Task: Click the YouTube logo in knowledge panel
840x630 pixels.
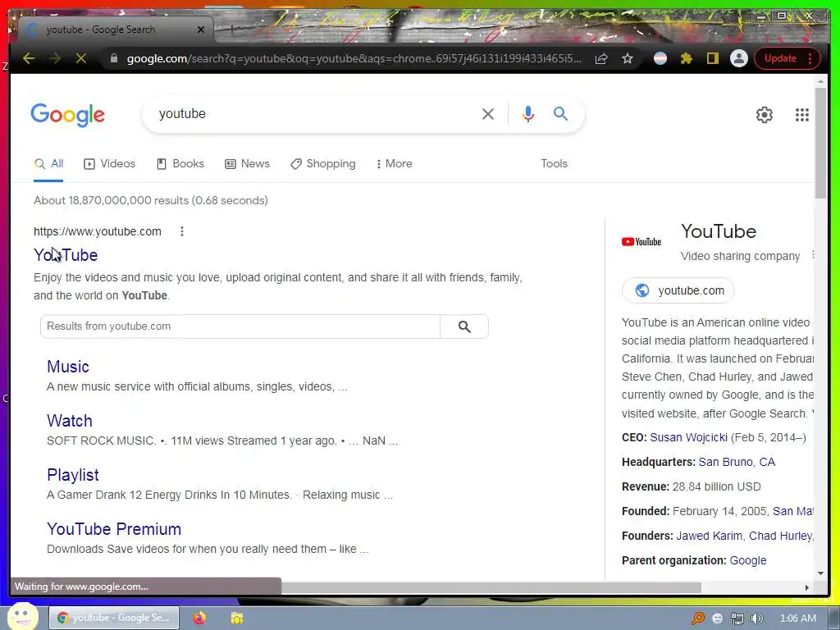Action: pyautogui.click(x=641, y=242)
